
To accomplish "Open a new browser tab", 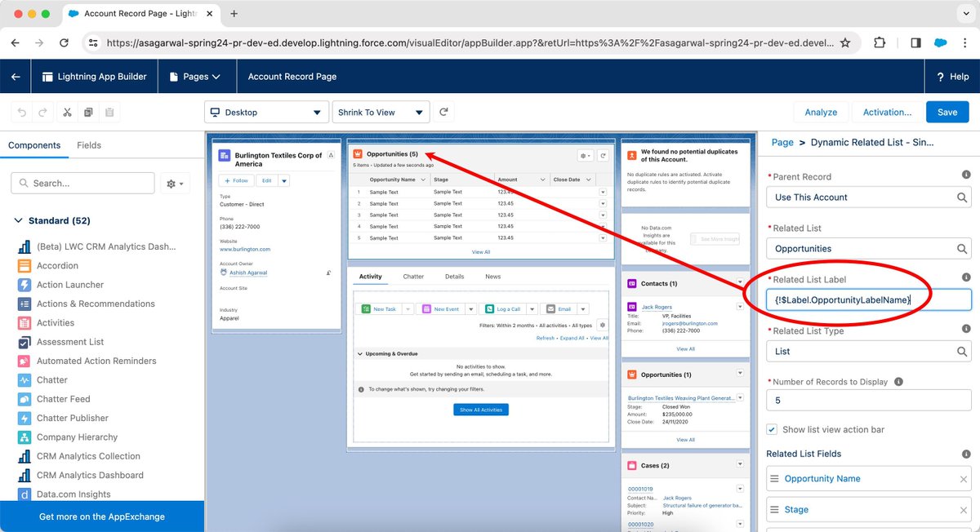I will (x=234, y=14).
